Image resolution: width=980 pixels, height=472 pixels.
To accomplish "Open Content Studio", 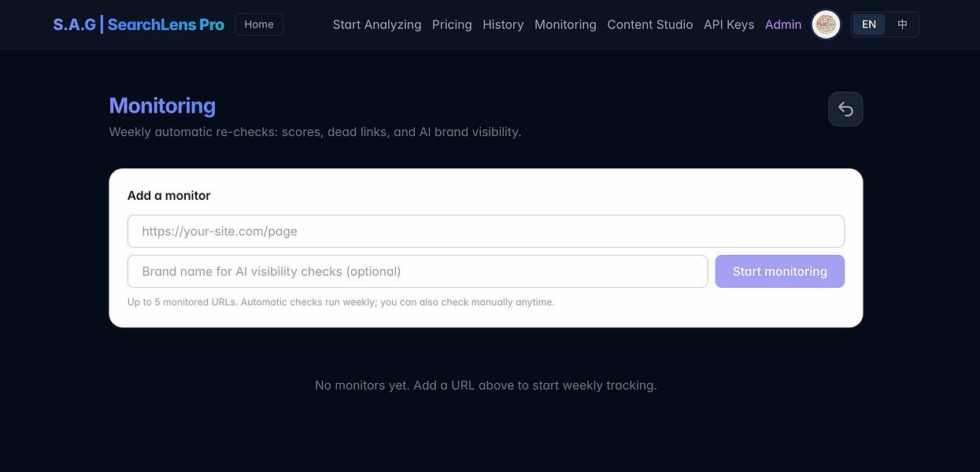I will click(x=650, y=24).
